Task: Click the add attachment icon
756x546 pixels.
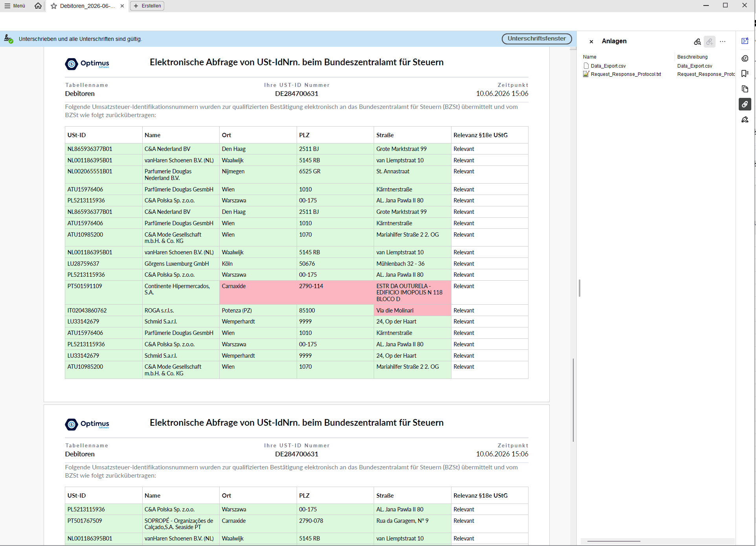Action: point(710,41)
